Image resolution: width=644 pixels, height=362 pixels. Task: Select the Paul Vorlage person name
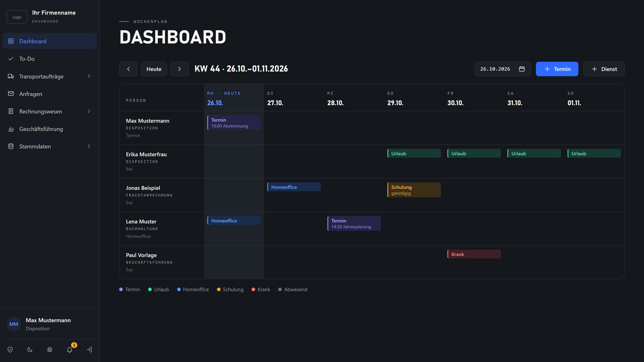pyautogui.click(x=141, y=255)
